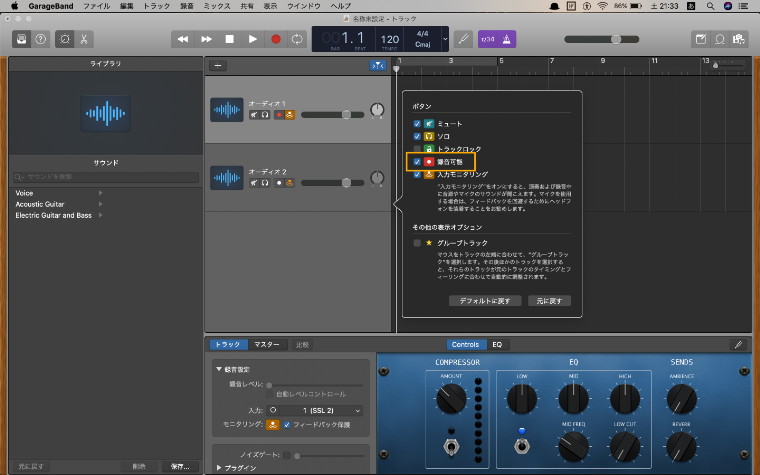Enable the metronome icon
Screen dimensions: 760x475
coord(507,39)
